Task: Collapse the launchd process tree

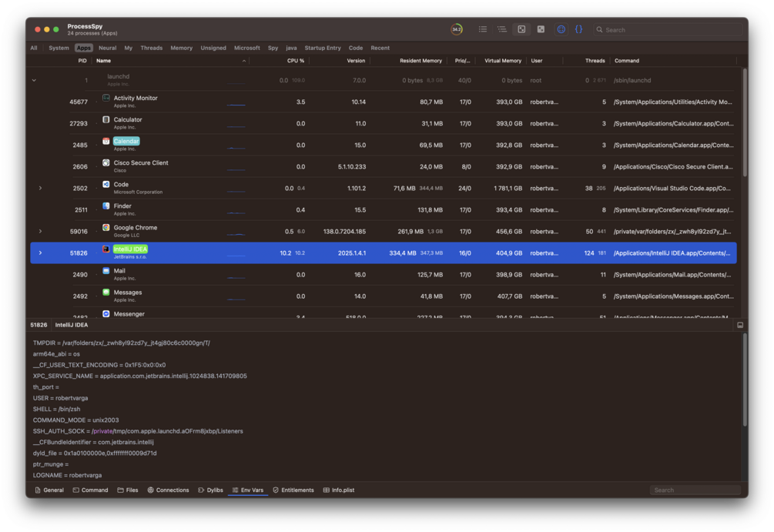Action: 34,80
